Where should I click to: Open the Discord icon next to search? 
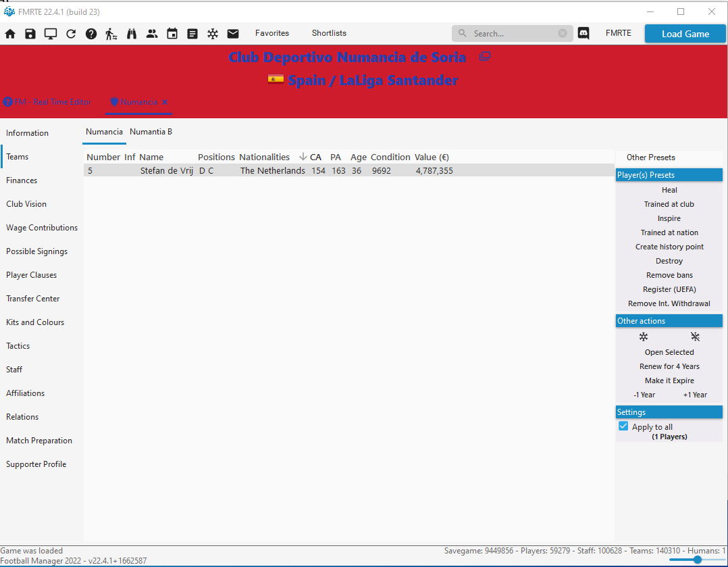point(583,33)
